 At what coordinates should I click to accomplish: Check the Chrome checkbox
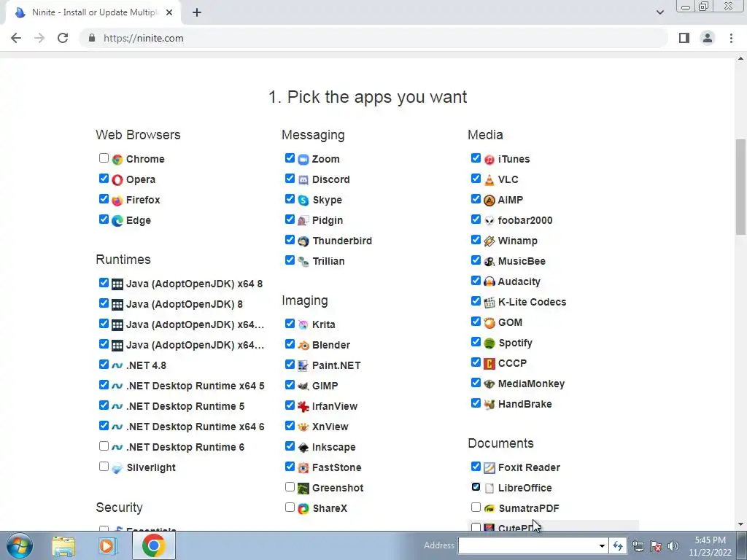(x=104, y=158)
